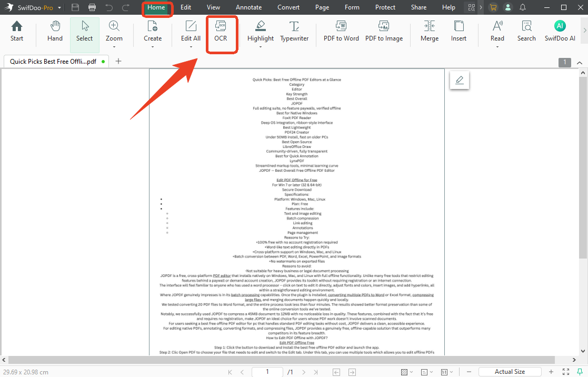Show more toolbar tools with the right arrow
Screen dimensions: 588x377
point(584,31)
